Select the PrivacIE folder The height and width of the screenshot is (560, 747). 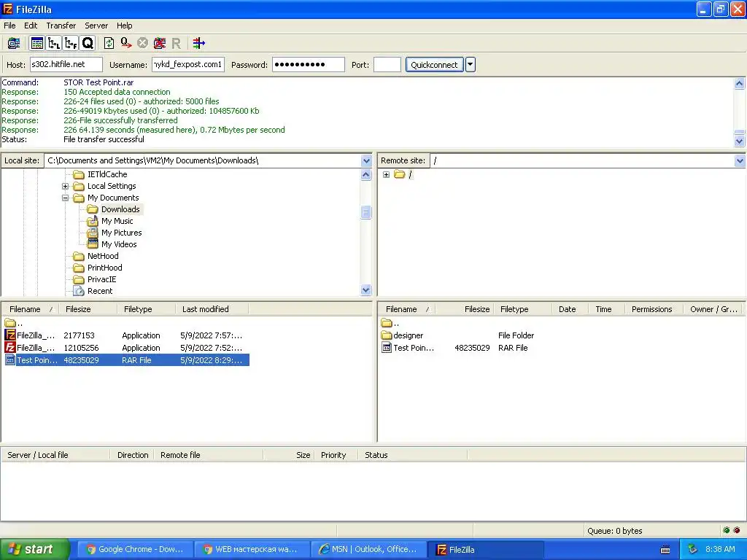101,279
